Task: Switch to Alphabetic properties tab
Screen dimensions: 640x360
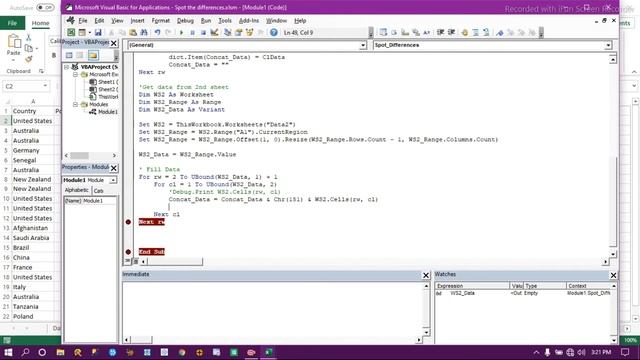Action: pos(77,190)
